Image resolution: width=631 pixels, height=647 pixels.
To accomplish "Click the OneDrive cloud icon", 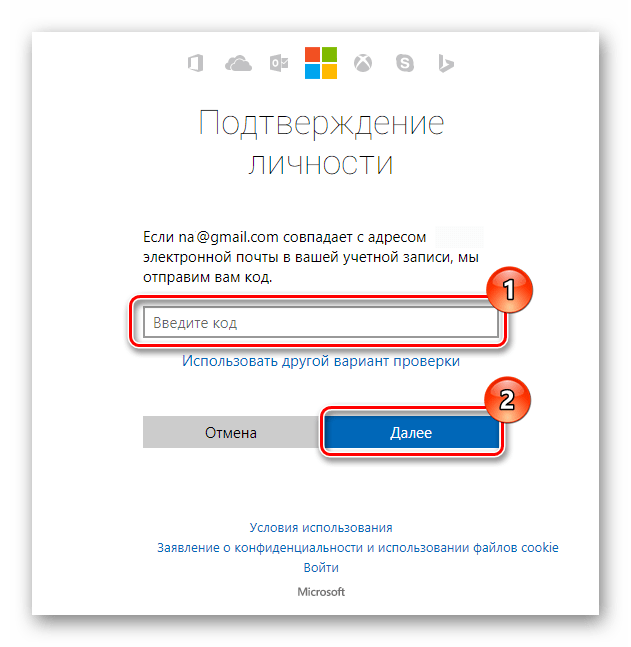I will click(x=238, y=64).
